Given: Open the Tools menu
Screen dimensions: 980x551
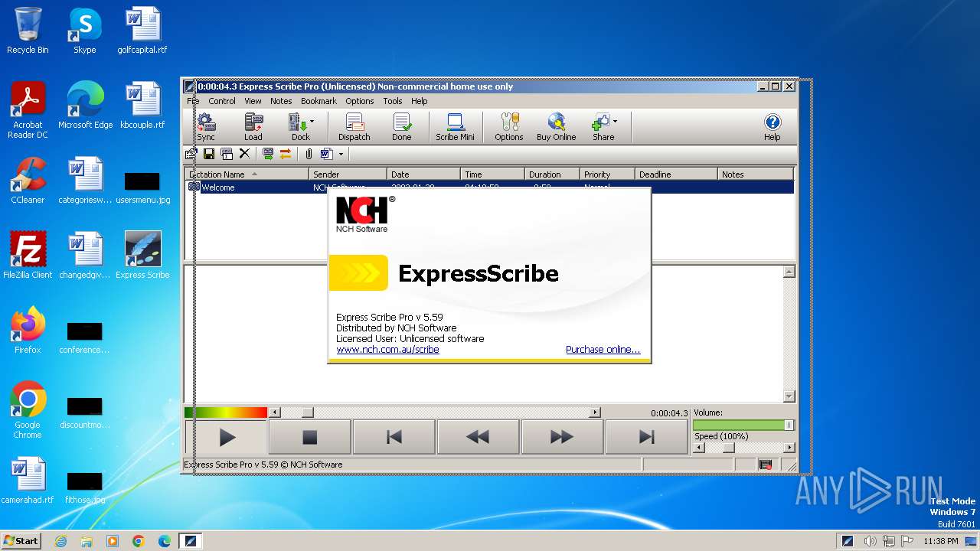Looking at the screenshot, I should click(x=393, y=101).
